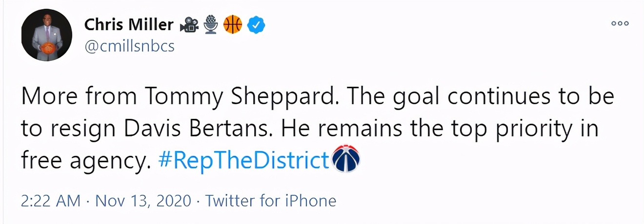Open the Twitter for iPhone source link

[x=271, y=200]
